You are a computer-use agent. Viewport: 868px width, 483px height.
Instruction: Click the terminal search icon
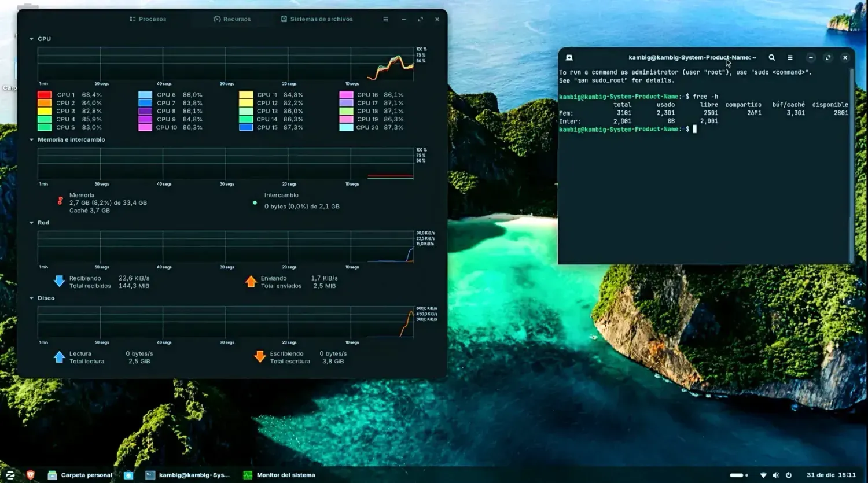tap(772, 57)
